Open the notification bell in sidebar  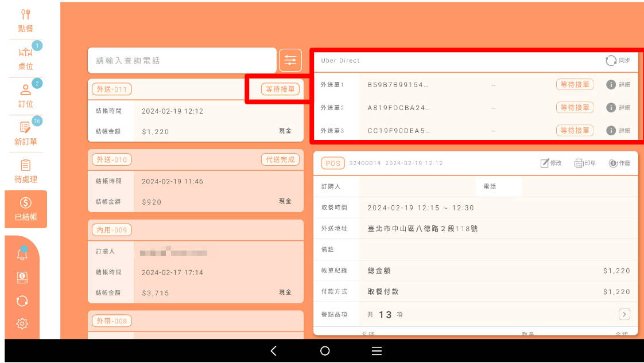[22, 254]
